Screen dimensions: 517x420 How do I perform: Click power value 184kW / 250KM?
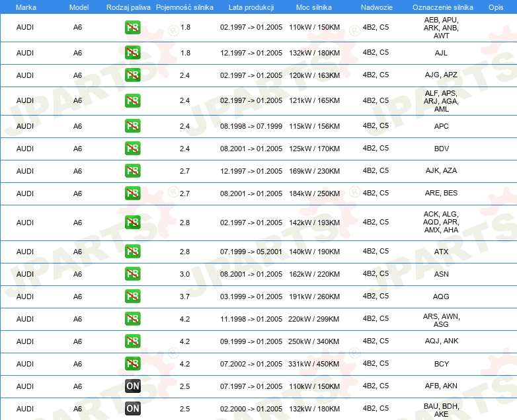314,193
